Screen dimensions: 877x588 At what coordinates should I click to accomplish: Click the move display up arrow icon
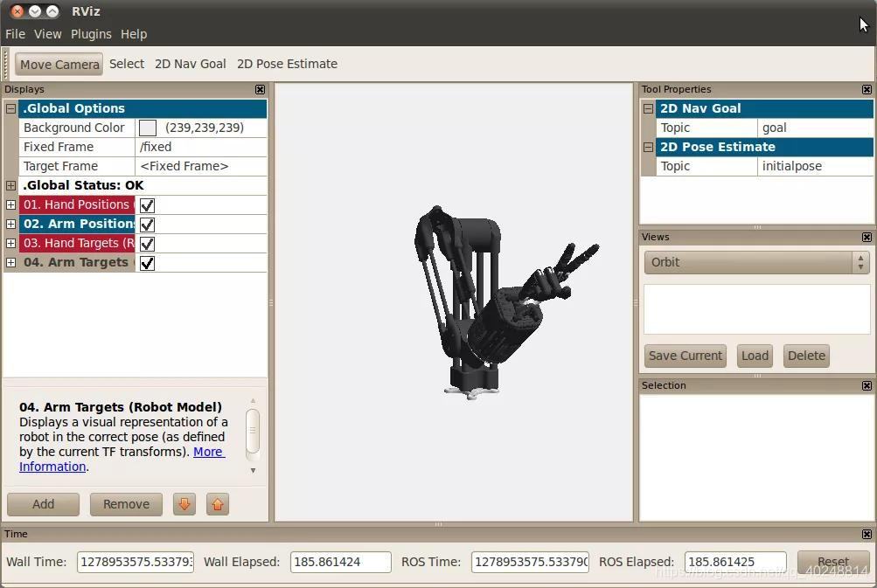coord(218,504)
